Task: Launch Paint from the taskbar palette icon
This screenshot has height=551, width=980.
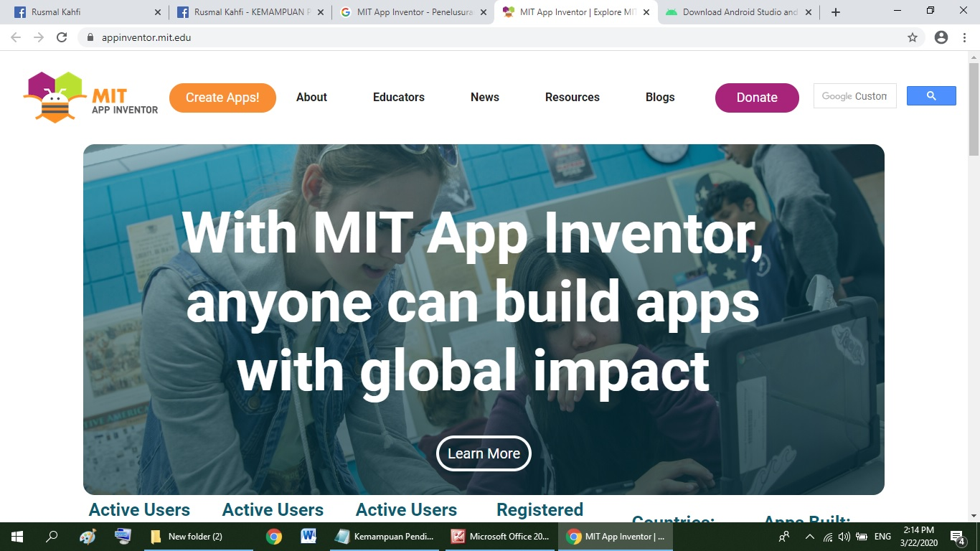Action: (88, 537)
